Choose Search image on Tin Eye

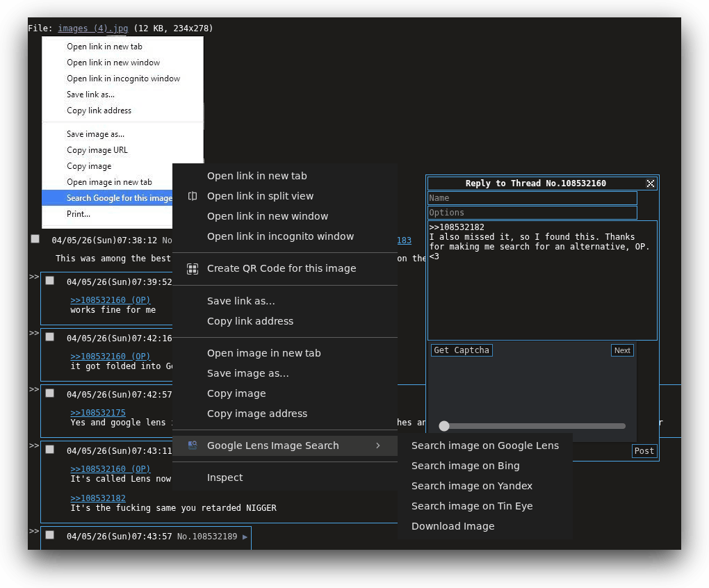[x=485, y=506]
